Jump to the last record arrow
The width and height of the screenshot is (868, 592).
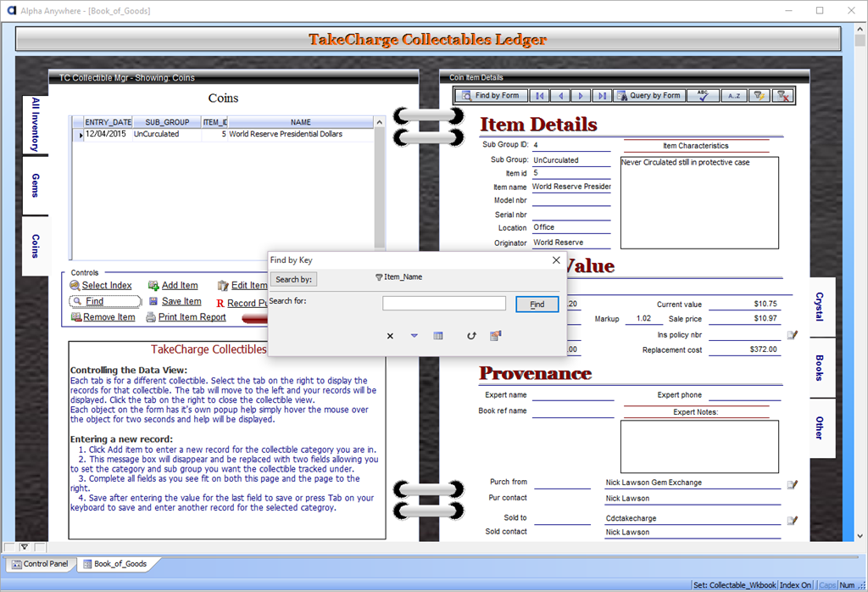point(601,96)
